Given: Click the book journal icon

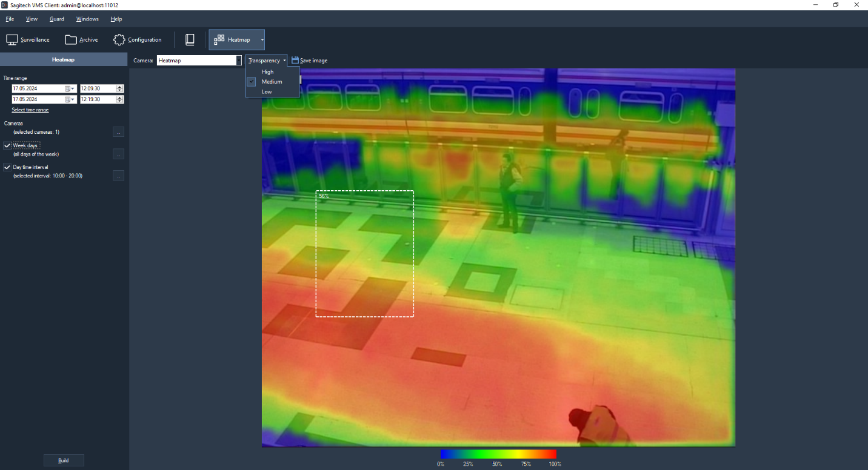Looking at the screenshot, I should 190,40.
